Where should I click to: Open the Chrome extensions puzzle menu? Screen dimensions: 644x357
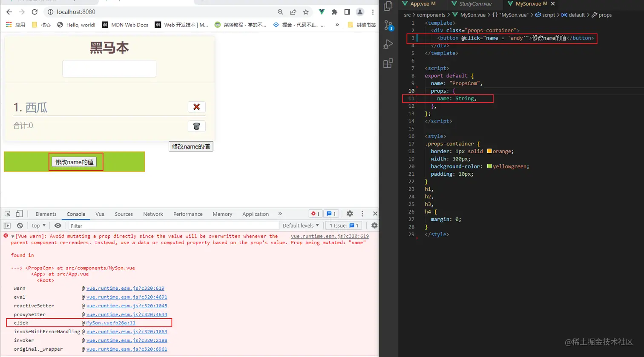pyautogui.click(x=334, y=12)
